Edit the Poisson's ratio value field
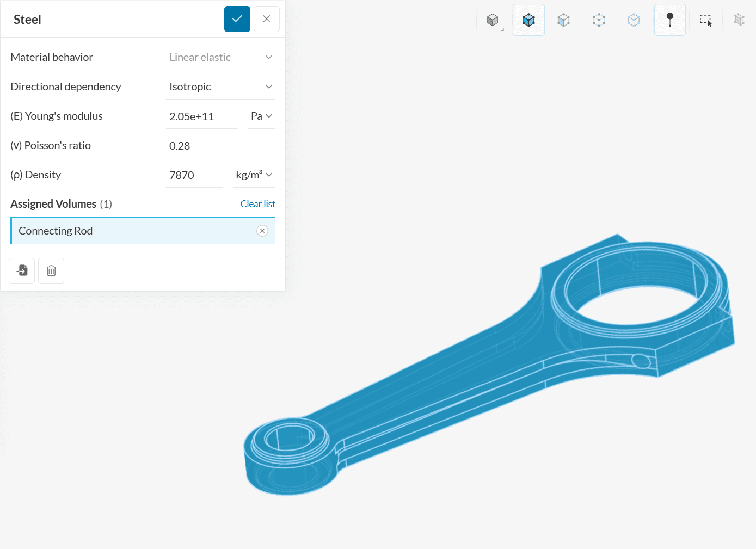Viewport: 756px width, 549px height. (220, 146)
